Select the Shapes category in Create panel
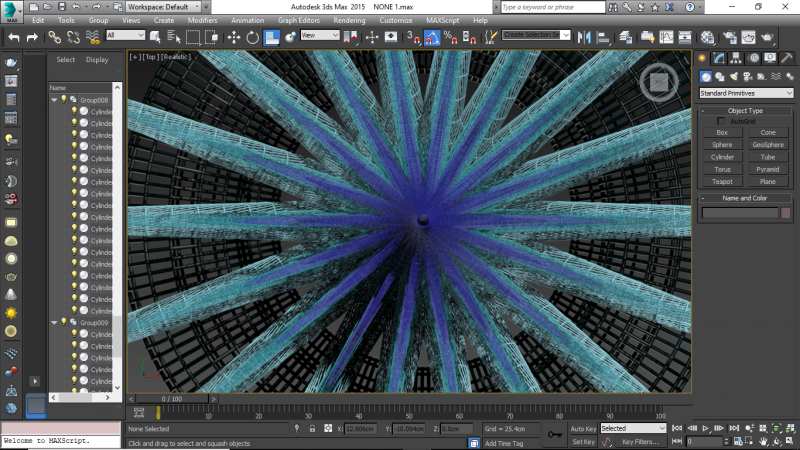The width and height of the screenshot is (800, 450). point(719,77)
